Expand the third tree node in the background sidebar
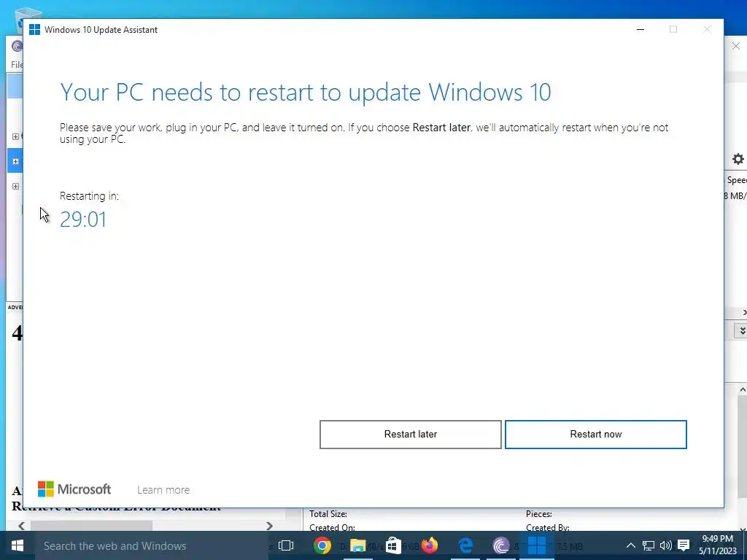Screen dimensions: 747x560 (x=16, y=186)
